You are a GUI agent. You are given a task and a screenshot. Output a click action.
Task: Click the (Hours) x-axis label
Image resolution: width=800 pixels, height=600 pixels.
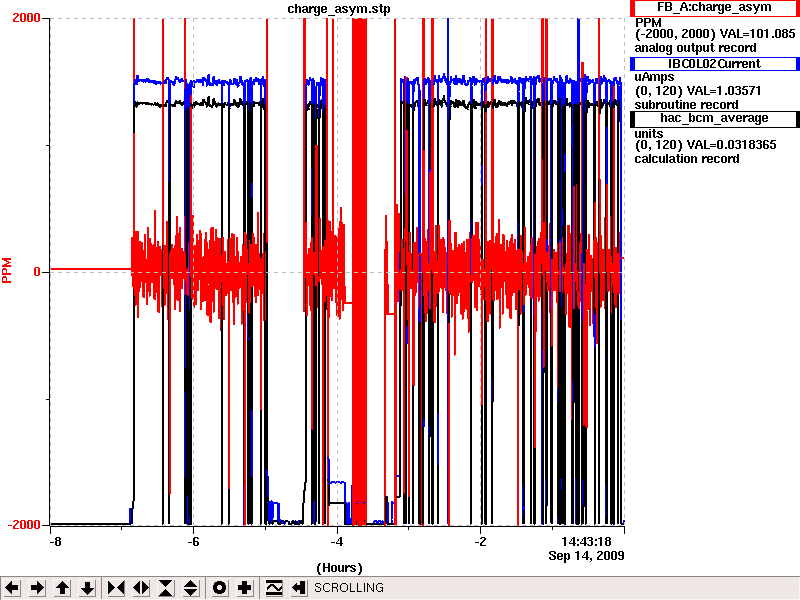[x=339, y=568]
